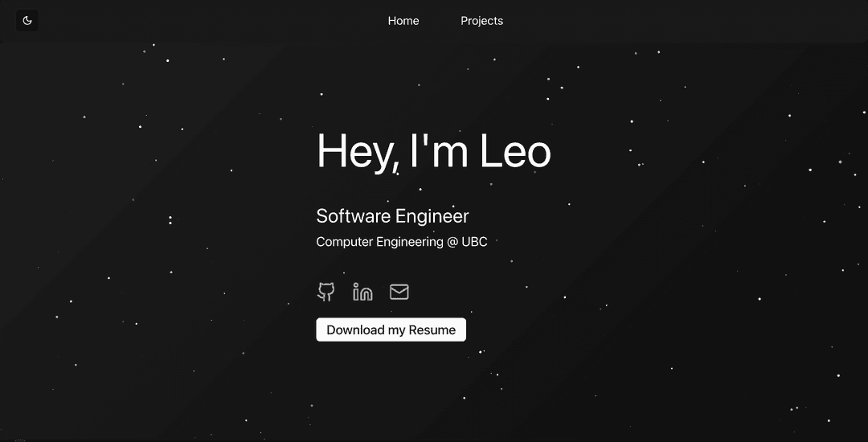The height and width of the screenshot is (442, 868).
Task: Click the email envelope icon
Action: coord(399,292)
